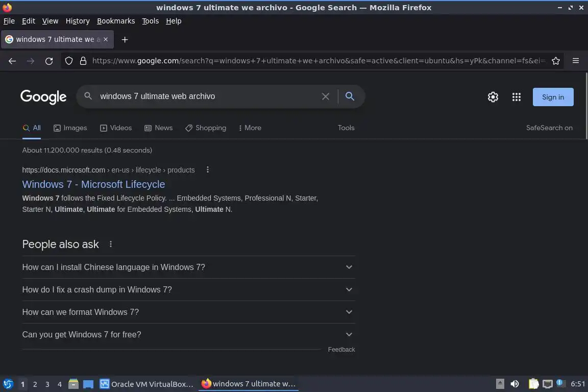
Task: Switch to workspace 3
Action: click(47, 384)
